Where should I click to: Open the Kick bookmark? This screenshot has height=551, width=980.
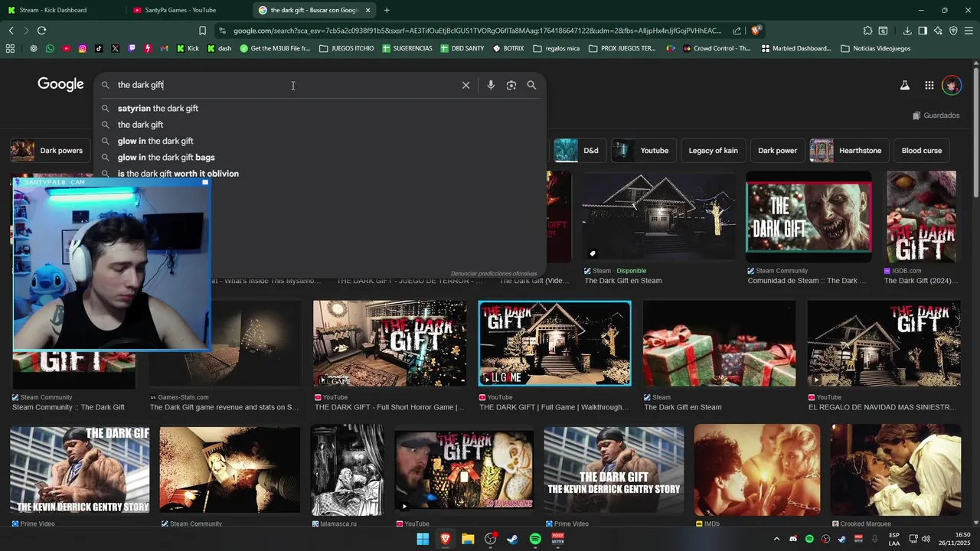188,48
